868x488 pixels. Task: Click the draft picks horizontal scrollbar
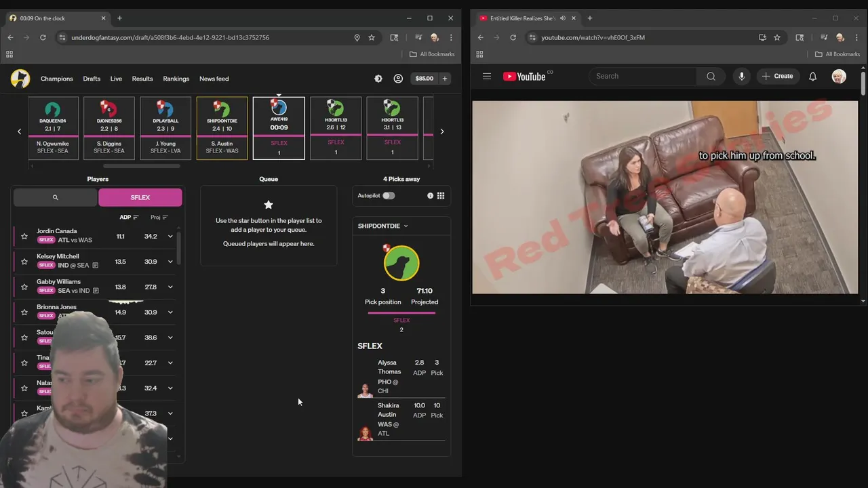click(142, 166)
